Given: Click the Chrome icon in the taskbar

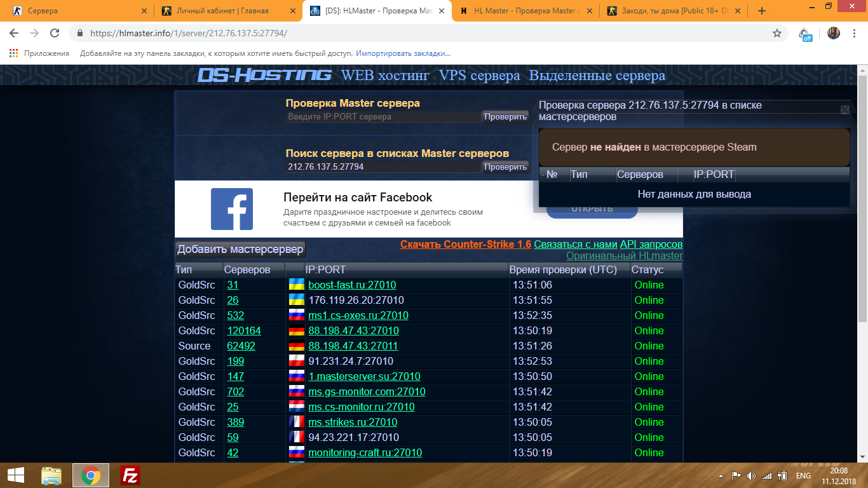Looking at the screenshot, I should [91, 475].
